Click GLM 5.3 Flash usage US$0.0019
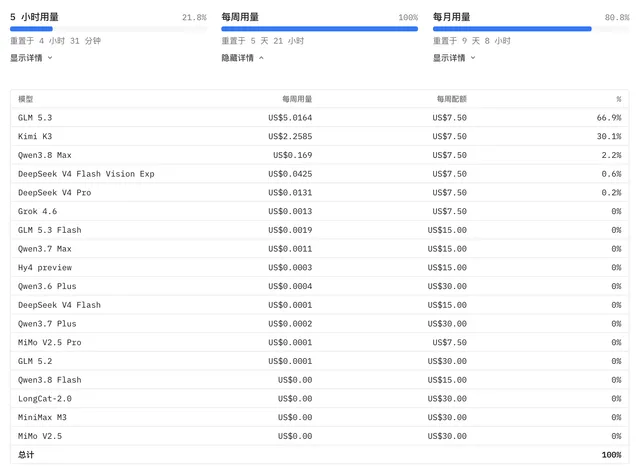Image resolution: width=640 pixels, height=473 pixels. 290,230
